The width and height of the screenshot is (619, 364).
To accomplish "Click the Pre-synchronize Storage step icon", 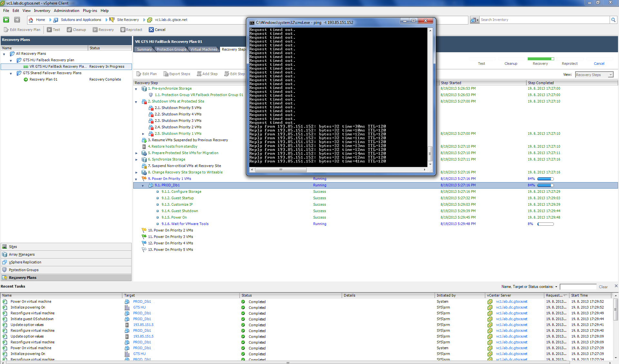I will pyautogui.click(x=144, y=89).
